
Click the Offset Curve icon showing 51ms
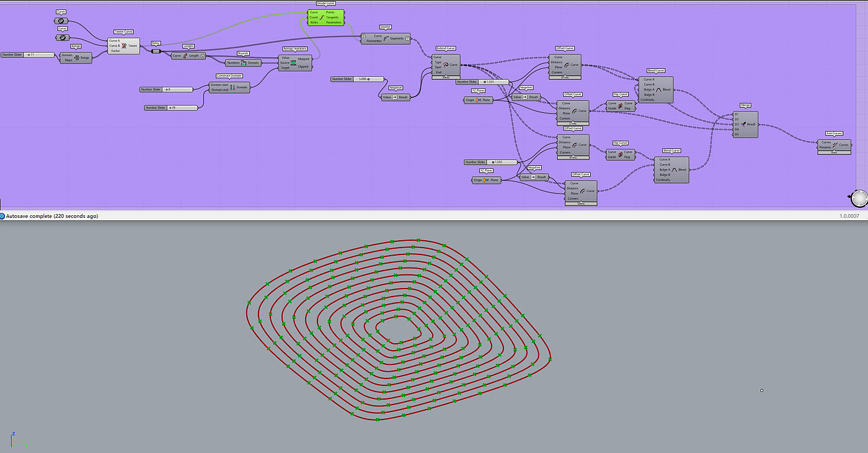(x=575, y=110)
